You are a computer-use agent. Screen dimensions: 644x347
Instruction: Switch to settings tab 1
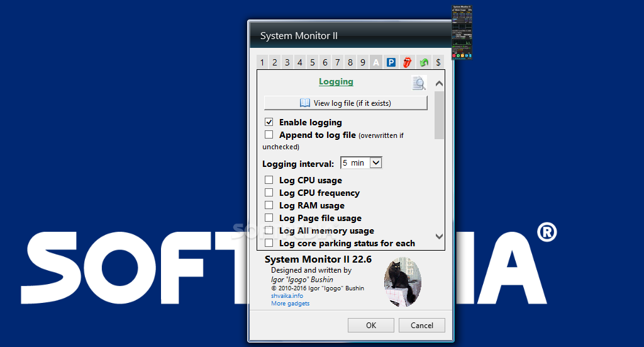tap(262, 62)
